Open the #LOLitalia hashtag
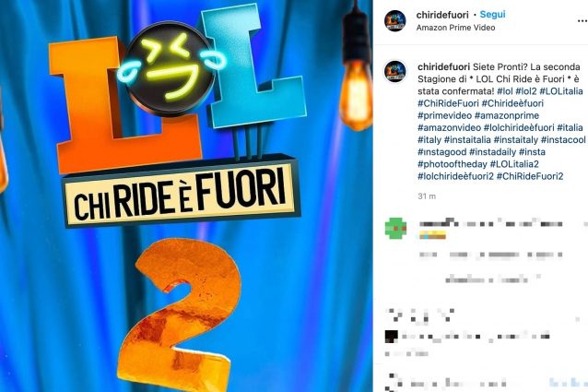This screenshot has width=588, height=392. [x=561, y=91]
